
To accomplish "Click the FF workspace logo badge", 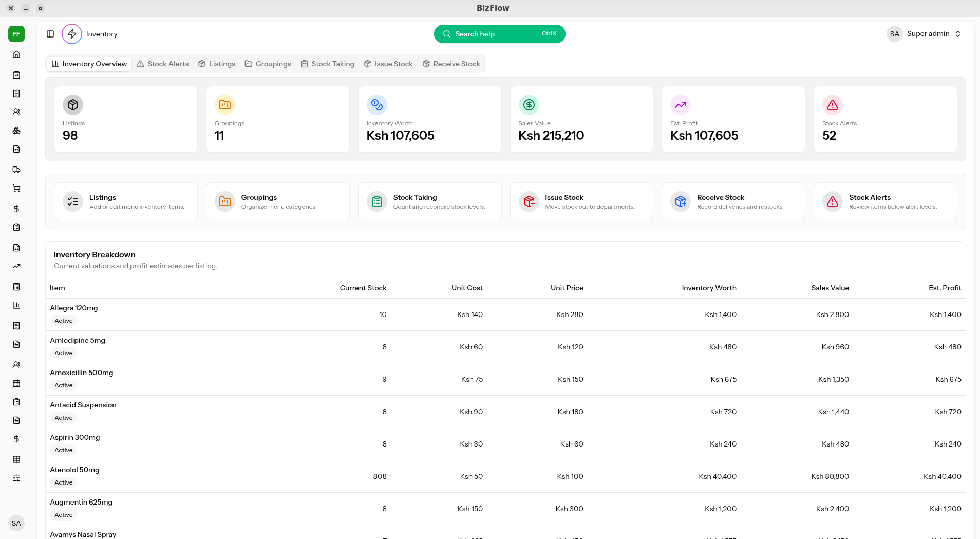I will [16, 34].
